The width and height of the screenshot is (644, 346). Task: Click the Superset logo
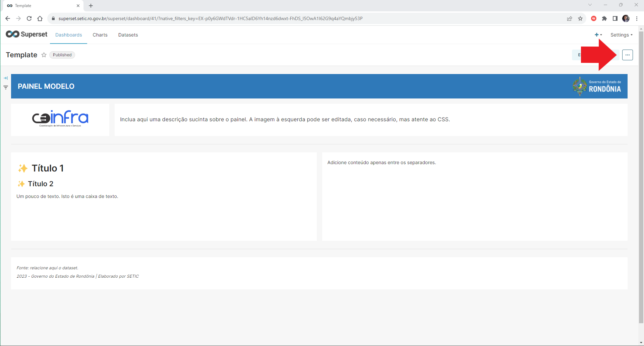tap(26, 34)
